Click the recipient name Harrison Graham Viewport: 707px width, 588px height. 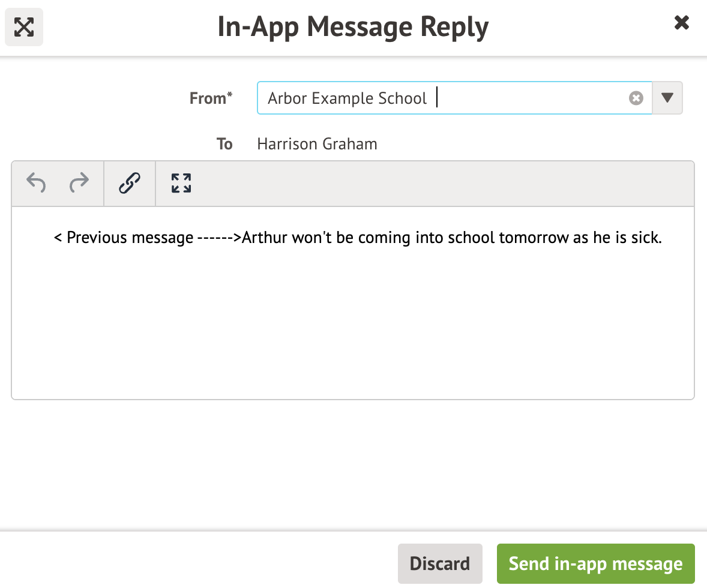tap(317, 144)
